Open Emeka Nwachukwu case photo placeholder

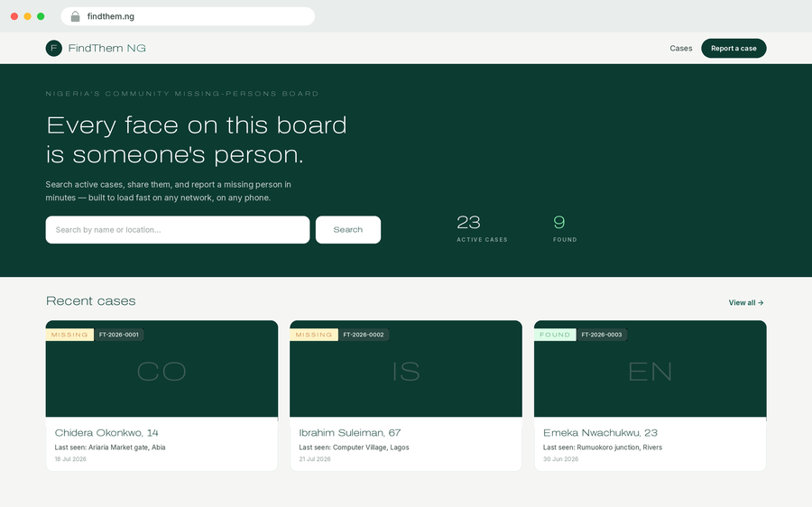pyautogui.click(x=650, y=369)
